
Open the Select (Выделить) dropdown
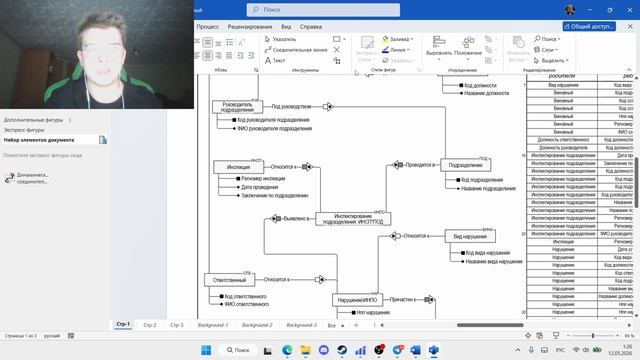pyautogui.click(x=551, y=60)
